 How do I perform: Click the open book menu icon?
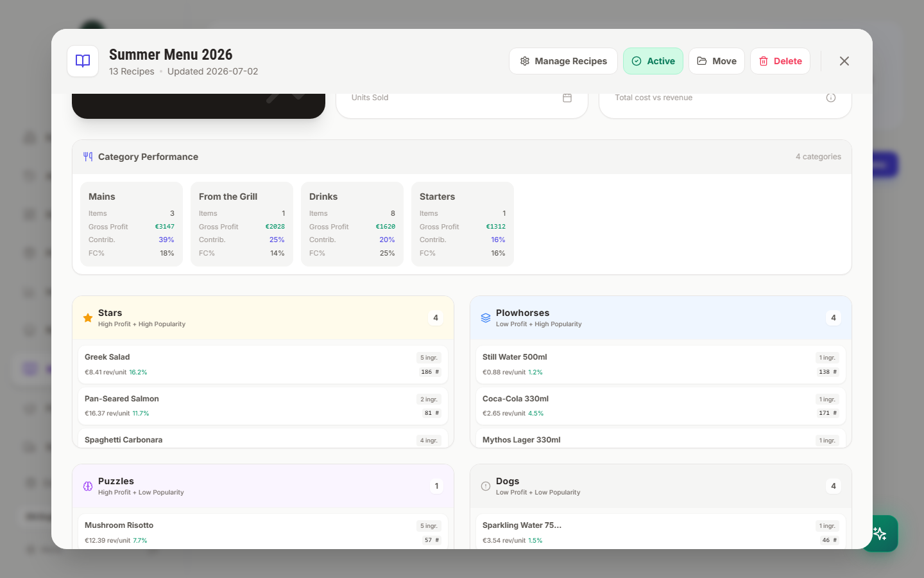(83, 61)
